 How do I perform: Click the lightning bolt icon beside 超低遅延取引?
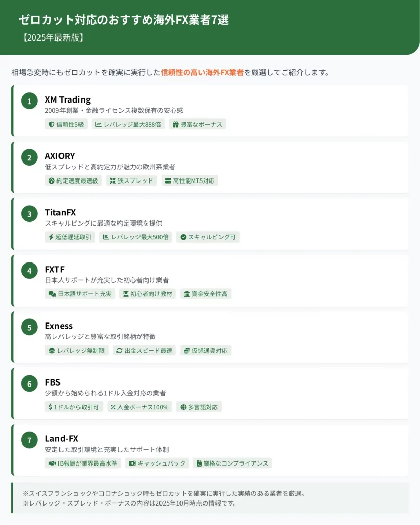click(x=51, y=237)
